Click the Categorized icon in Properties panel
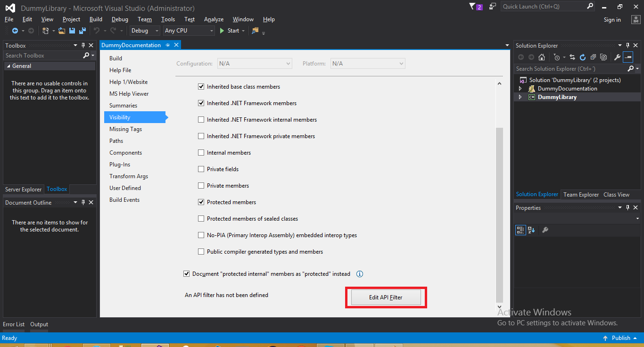The height and width of the screenshot is (347, 644). (x=520, y=230)
